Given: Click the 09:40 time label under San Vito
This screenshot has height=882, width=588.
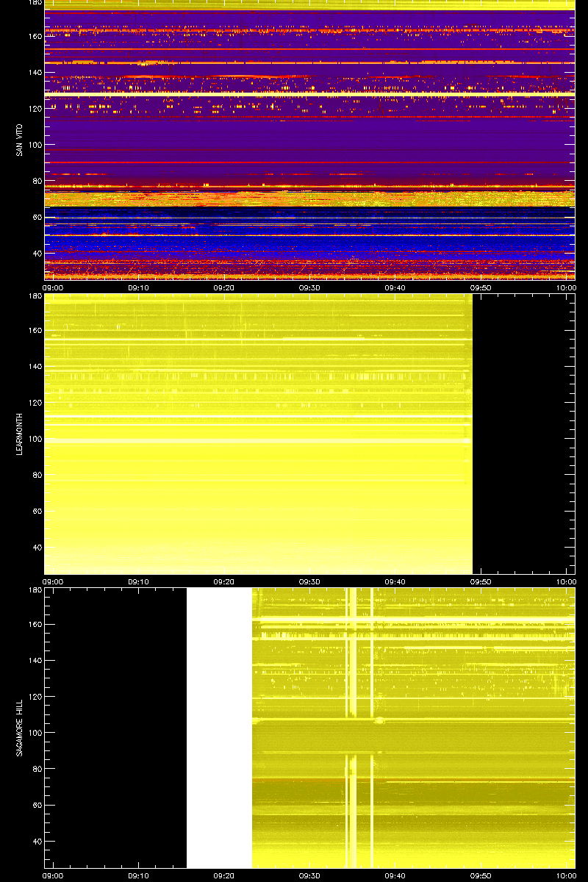Looking at the screenshot, I should tap(395, 287).
